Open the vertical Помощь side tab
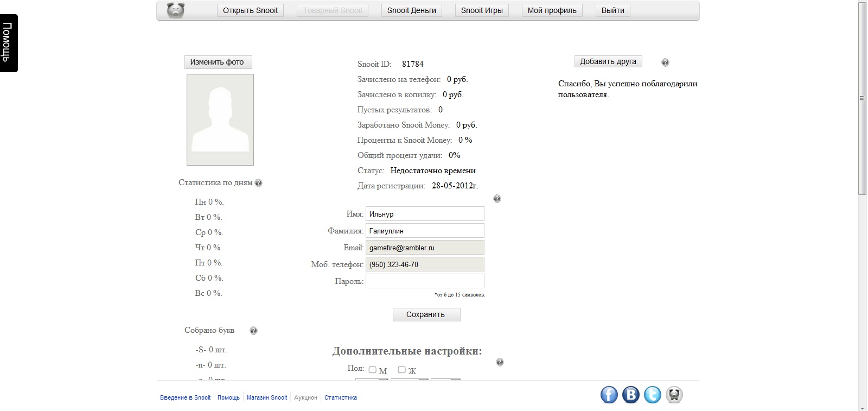This screenshot has width=868, height=411. [9, 43]
